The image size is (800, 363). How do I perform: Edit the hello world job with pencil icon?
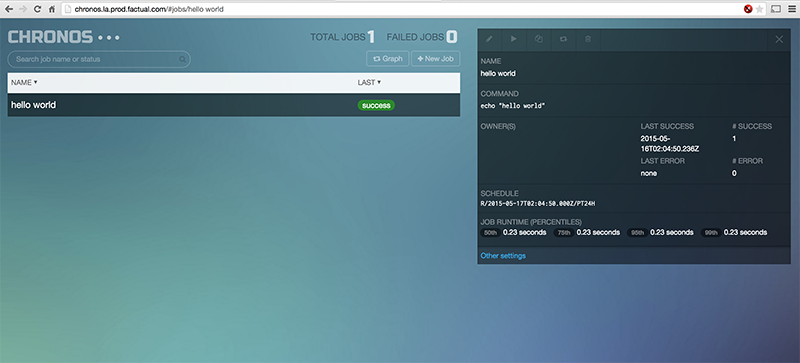pyautogui.click(x=489, y=39)
